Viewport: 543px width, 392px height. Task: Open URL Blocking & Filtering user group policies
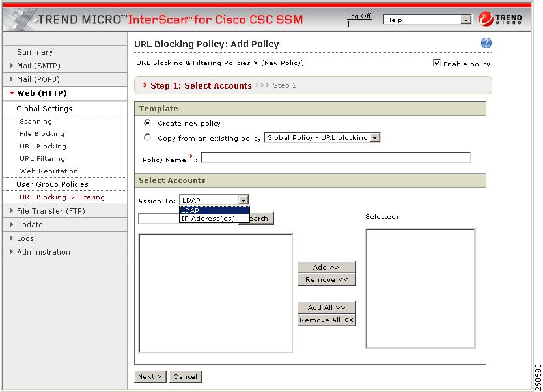tap(62, 197)
